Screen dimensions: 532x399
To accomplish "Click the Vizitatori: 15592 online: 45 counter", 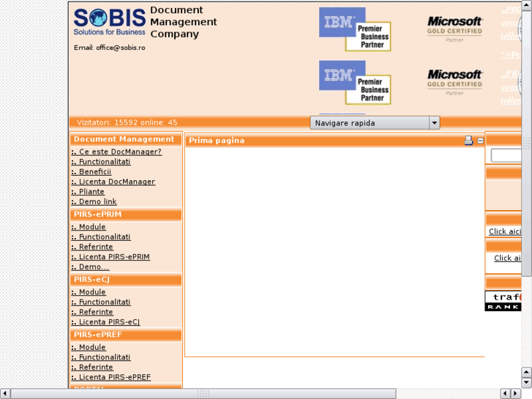I will 127,122.
